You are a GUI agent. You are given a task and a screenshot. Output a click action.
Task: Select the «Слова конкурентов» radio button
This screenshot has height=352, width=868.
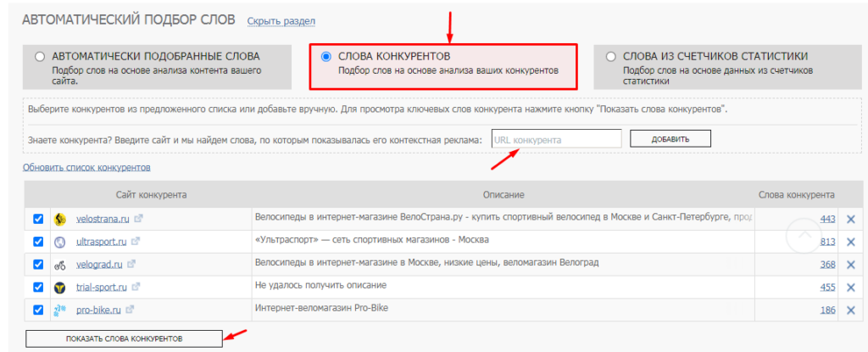(326, 57)
